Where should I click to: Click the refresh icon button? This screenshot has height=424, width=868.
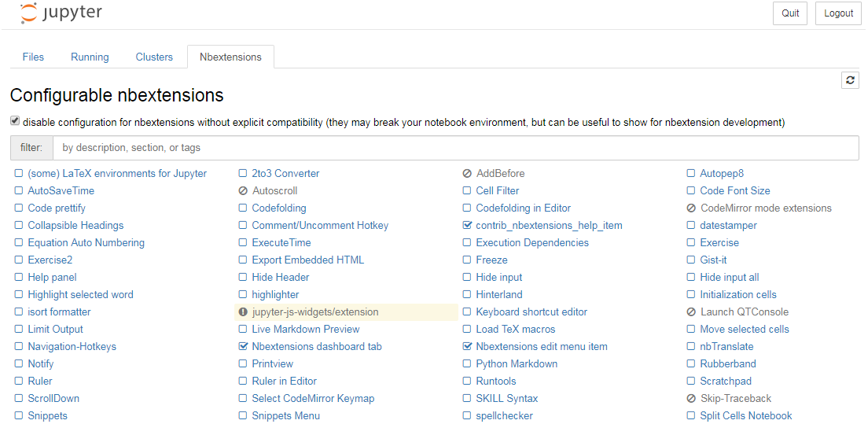coord(850,80)
